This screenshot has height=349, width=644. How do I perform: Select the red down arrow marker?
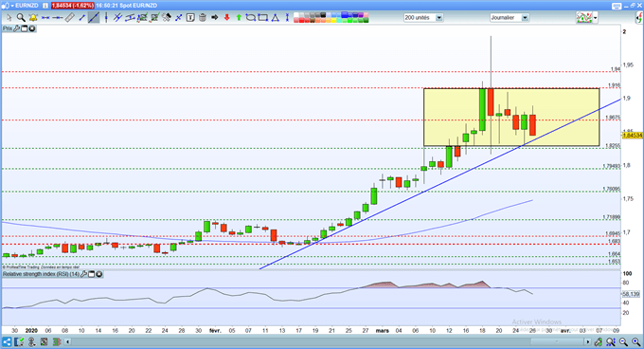pos(226,18)
